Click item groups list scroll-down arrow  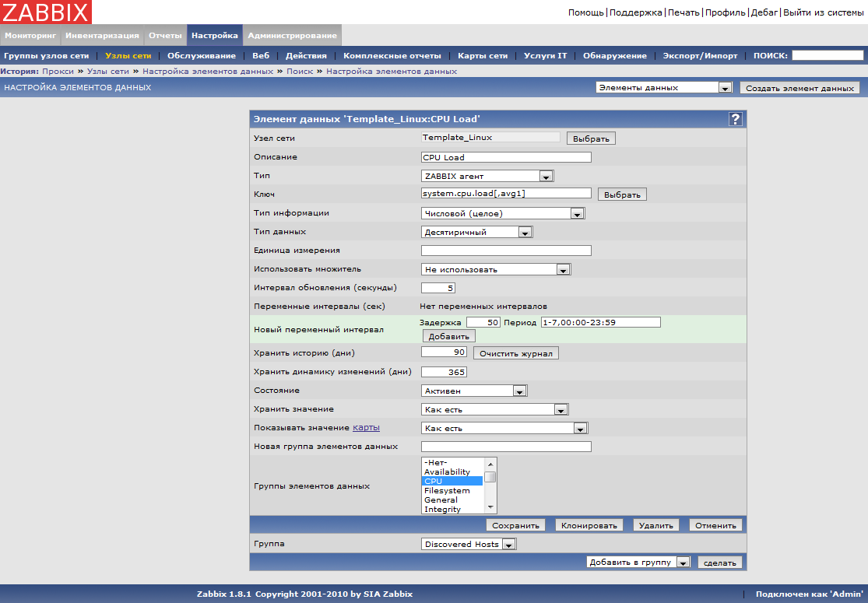pyautogui.click(x=490, y=507)
